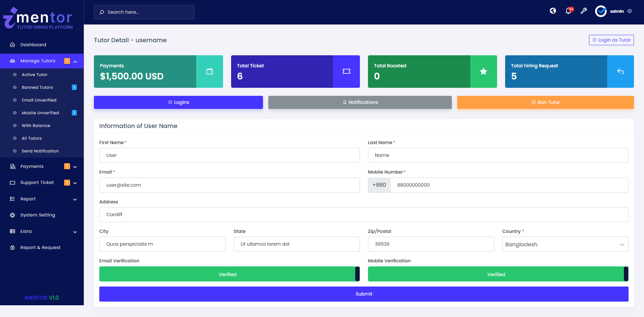This screenshot has width=644, height=317.
Task: Click the ticket icon on the Total Ticket card
Action: (x=346, y=71)
